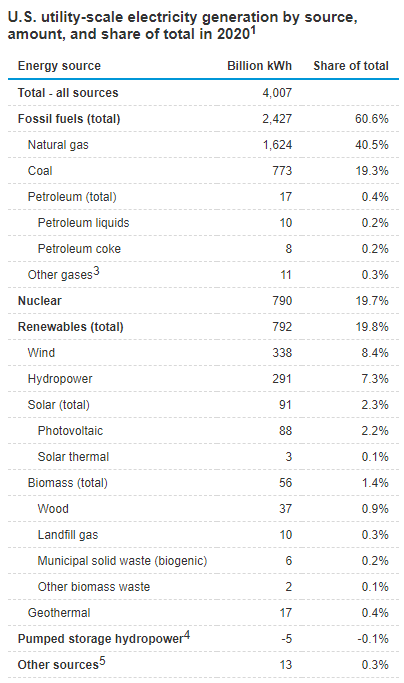Viewport: 404px width, 683px height.
Task: Select the Share of total column header
Action: pyautogui.click(x=351, y=66)
